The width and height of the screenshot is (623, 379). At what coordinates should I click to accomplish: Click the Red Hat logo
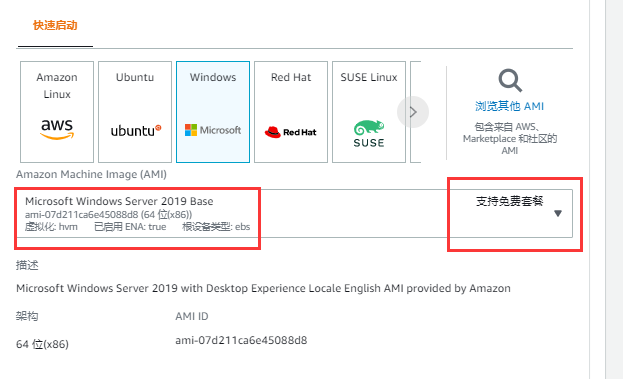tap(290, 132)
